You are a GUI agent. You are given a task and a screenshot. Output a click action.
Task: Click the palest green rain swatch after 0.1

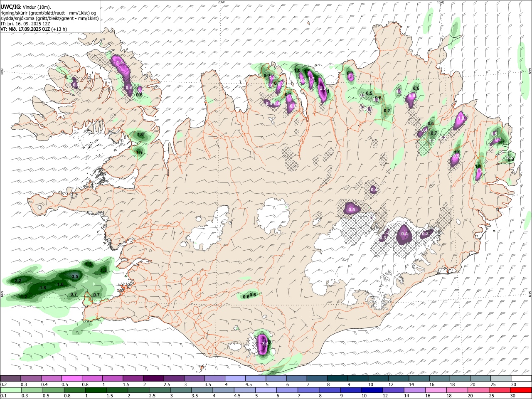coord(10,390)
